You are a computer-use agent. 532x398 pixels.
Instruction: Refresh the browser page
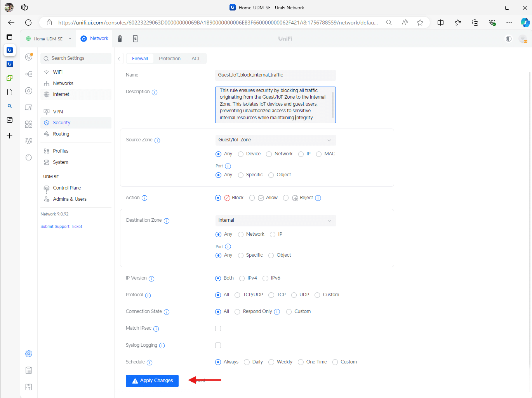(x=28, y=23)
